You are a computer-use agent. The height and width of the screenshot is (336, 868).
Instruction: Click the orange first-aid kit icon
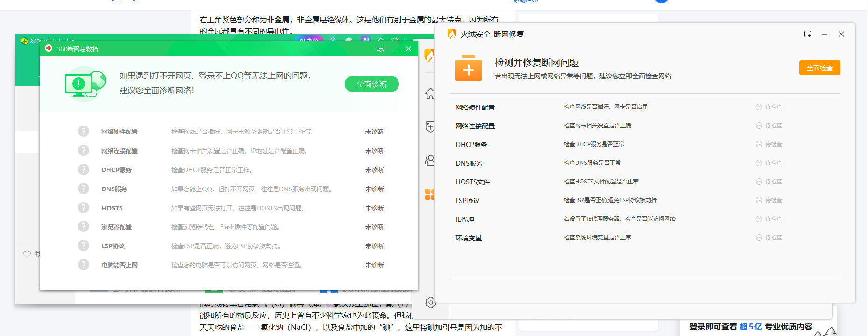468,69
